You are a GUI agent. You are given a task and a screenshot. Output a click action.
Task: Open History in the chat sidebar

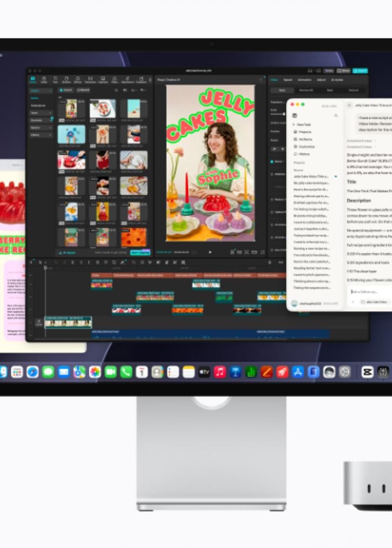click(302, 154)
